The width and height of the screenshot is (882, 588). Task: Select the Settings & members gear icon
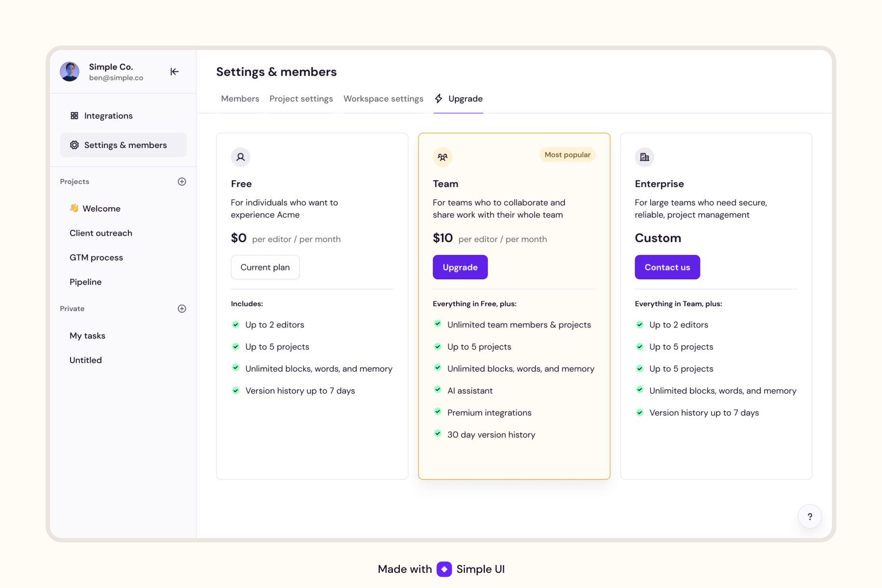(74, 145)
